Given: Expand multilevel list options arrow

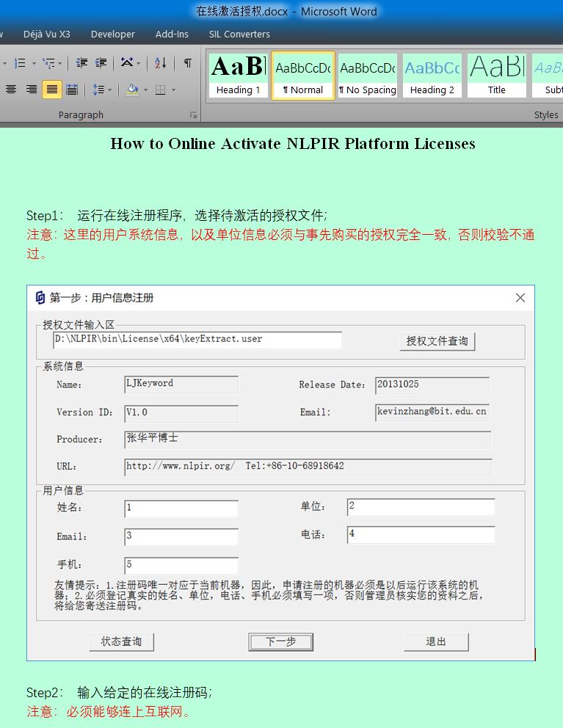Looking at the screenshot, I should [60, 62].
